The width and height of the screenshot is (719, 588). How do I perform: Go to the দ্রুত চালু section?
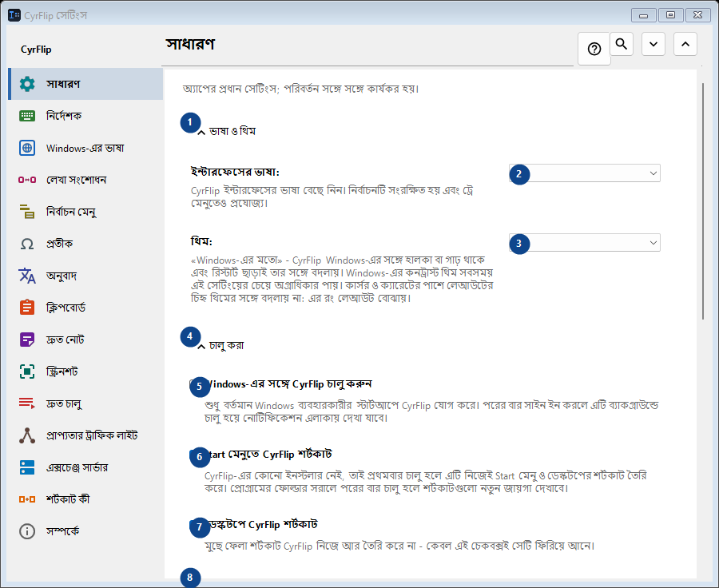85,403
